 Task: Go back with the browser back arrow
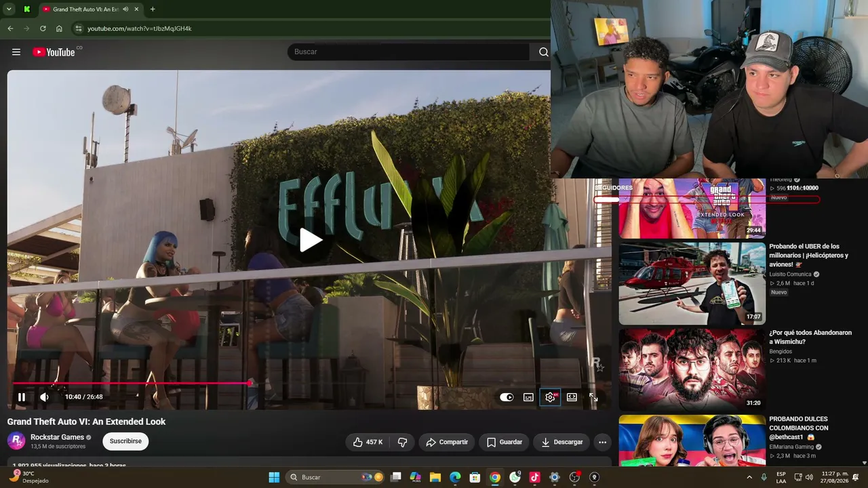click(x=10, y=28)
